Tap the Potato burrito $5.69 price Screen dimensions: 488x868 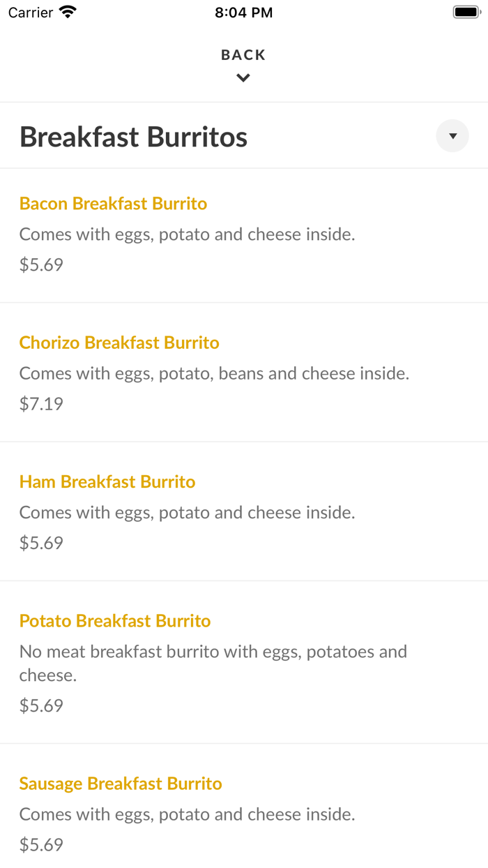click(41, 705)
